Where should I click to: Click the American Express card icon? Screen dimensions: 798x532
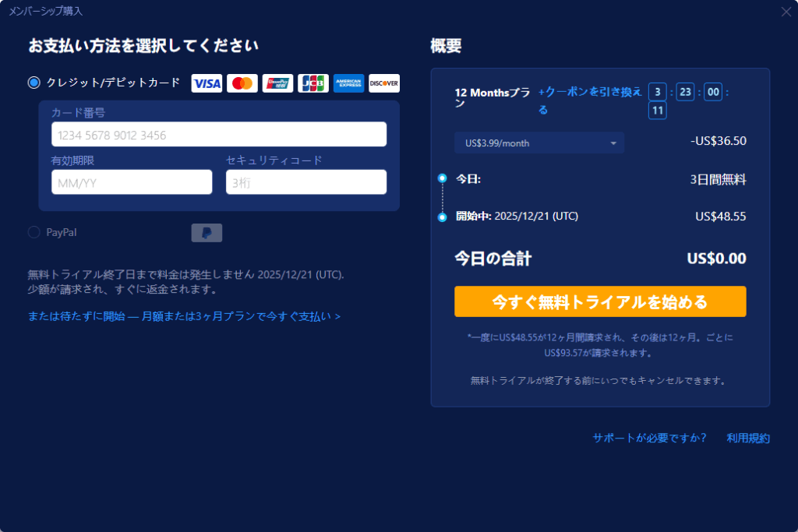[x=348, y=83]
